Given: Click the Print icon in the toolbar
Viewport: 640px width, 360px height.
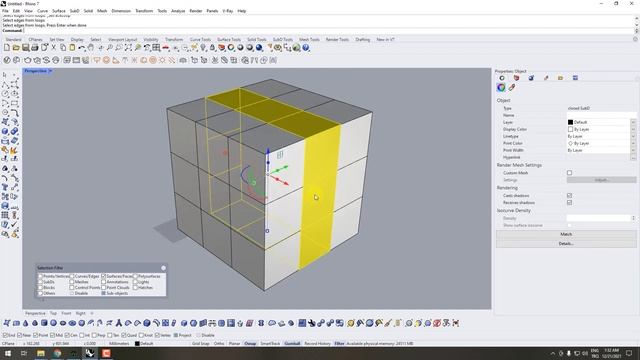Looking at the screenshot, I should 35,48.
